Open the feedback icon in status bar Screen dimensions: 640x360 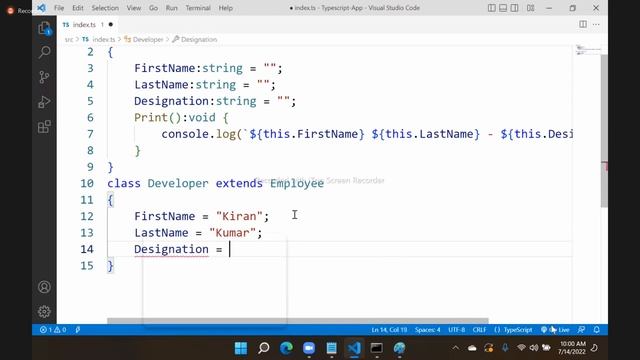click(581, 329)
